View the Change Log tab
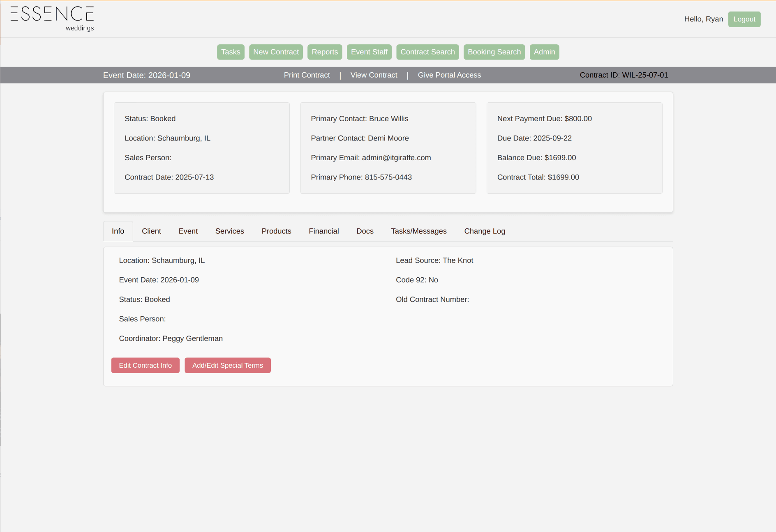 485,231
